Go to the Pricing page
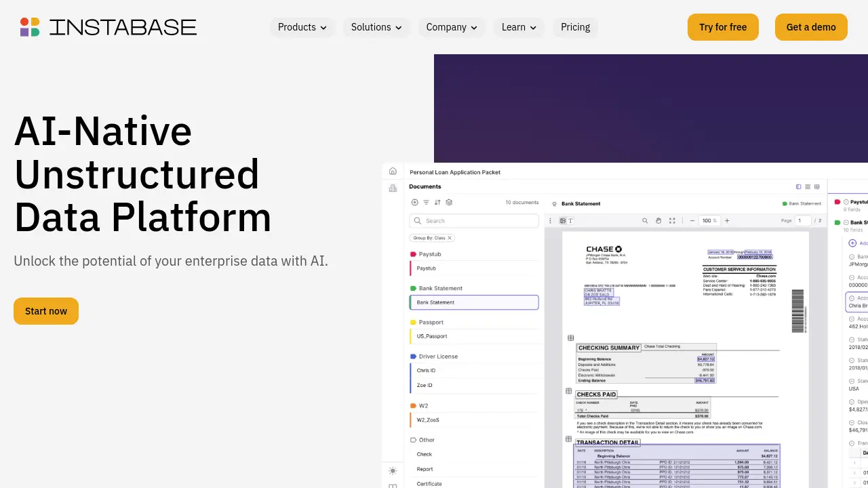868x488 pixels. 575,27
